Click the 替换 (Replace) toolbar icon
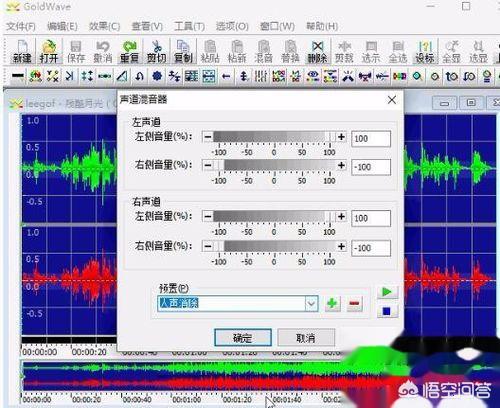 (x=290, y=52)
